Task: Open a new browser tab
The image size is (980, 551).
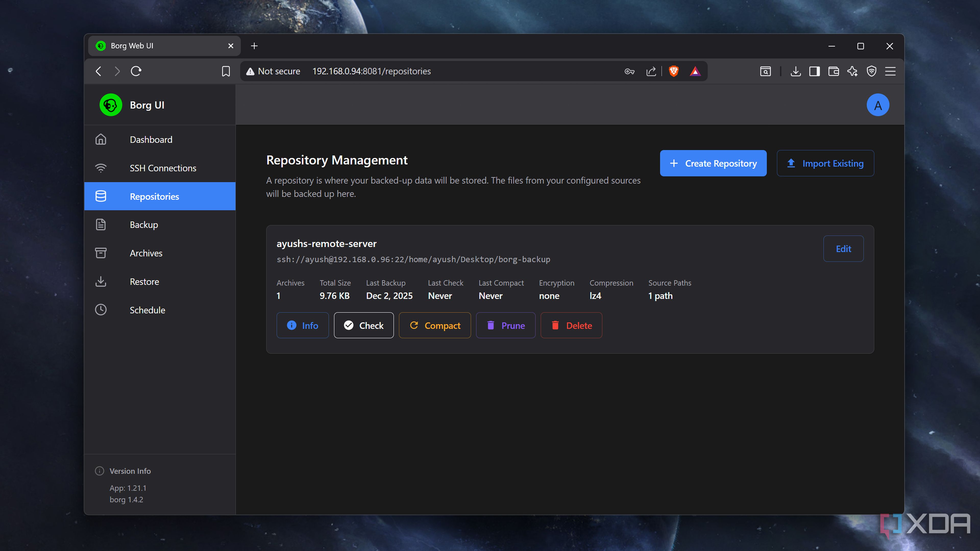Action: tap(254, 46)
